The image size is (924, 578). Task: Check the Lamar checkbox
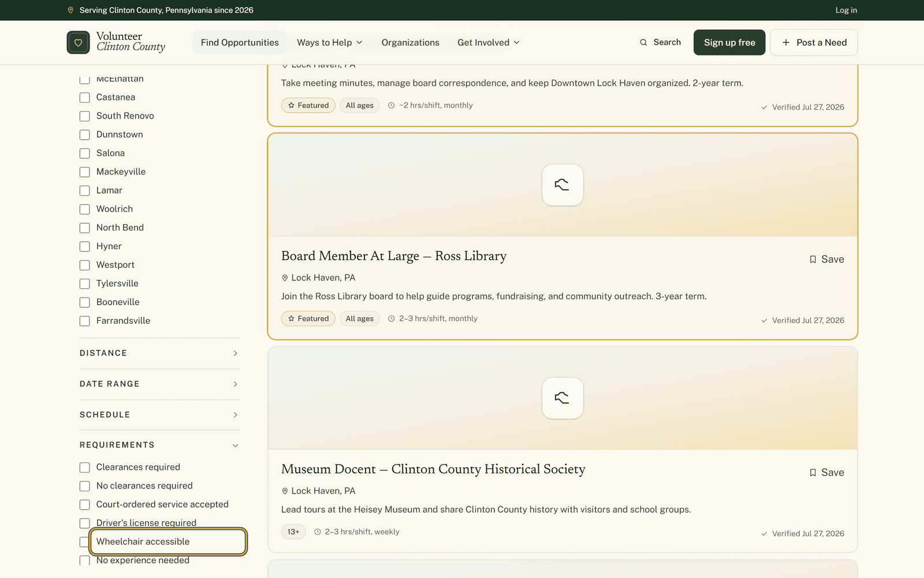click(85, 191)
